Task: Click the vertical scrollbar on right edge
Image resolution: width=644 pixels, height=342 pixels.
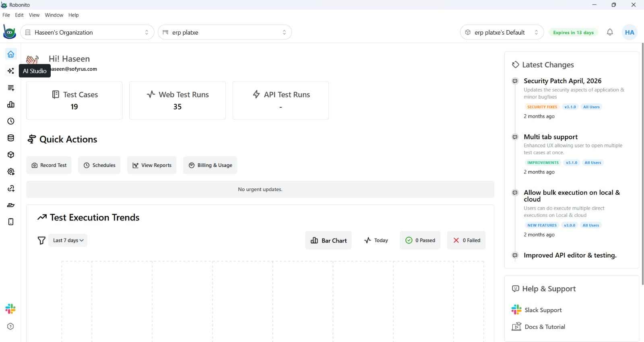Action: click(642, 164)
